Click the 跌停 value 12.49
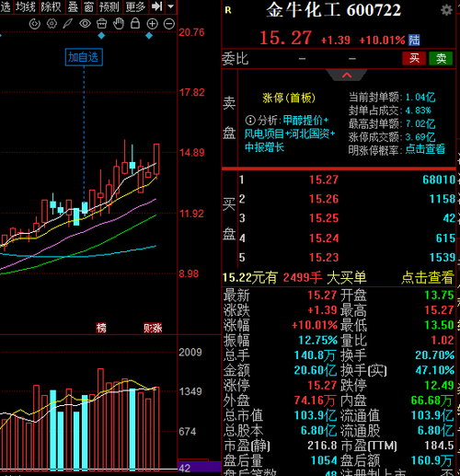Screen dimensions: 460x476 coord(439,386)
